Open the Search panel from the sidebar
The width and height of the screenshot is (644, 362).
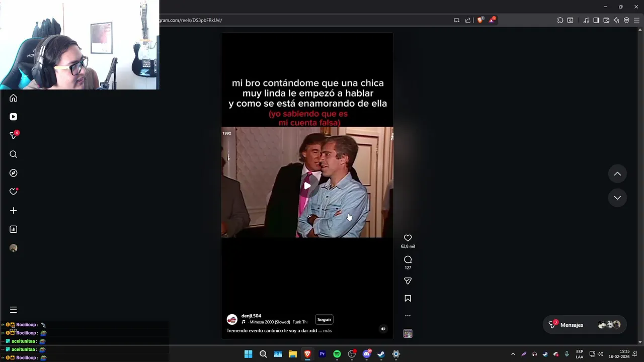(14, 154)
